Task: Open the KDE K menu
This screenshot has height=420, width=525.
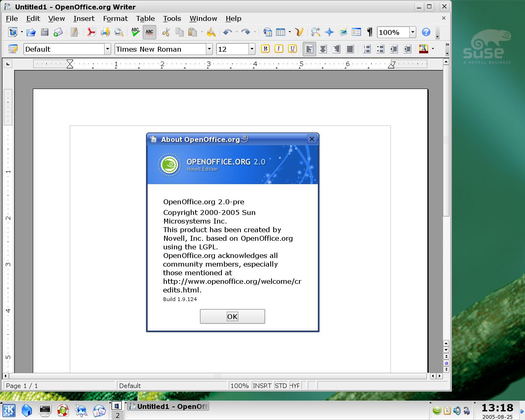Action: click(x=9, y=410)
